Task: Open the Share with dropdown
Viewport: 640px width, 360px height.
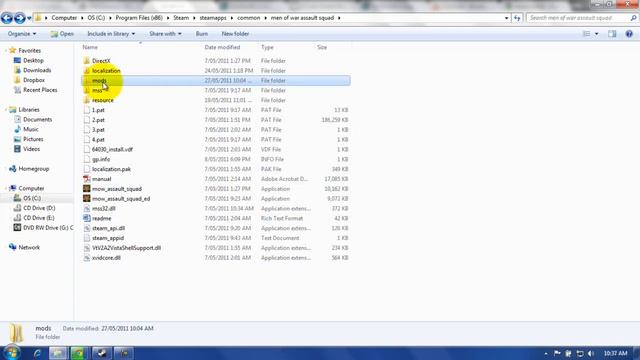Action: pyautogui.click(x=165, y=34)
